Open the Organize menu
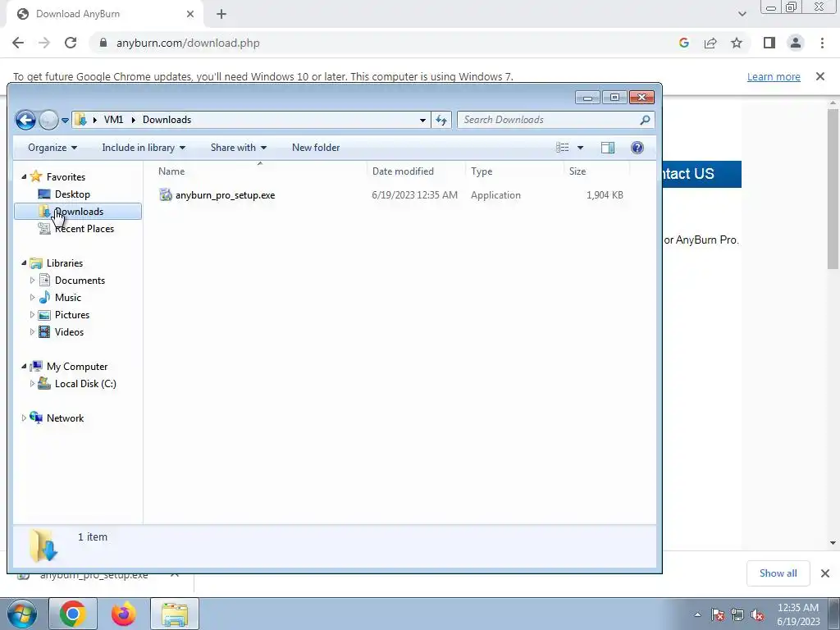Image resolution: width=840 pixels, height=630 pixels. (x=52, y=148)
